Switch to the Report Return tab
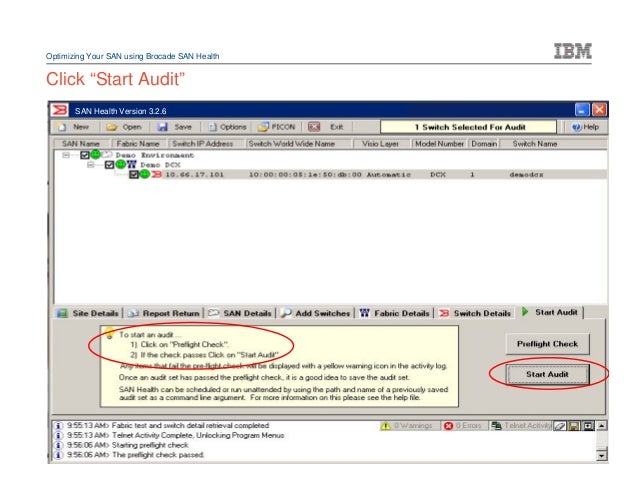Screen dimensions: 638x493 tap(164, 313)
